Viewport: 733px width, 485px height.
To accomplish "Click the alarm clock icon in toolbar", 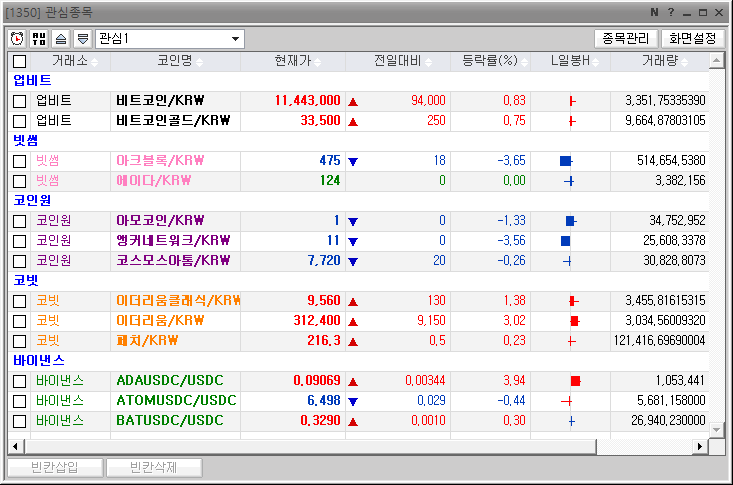I will [17, 39].
